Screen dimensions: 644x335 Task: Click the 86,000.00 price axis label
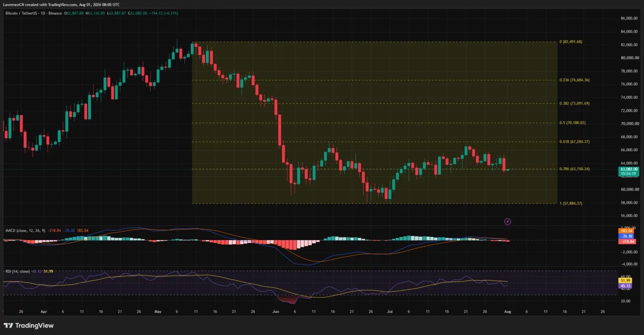(x=629, y=18)
